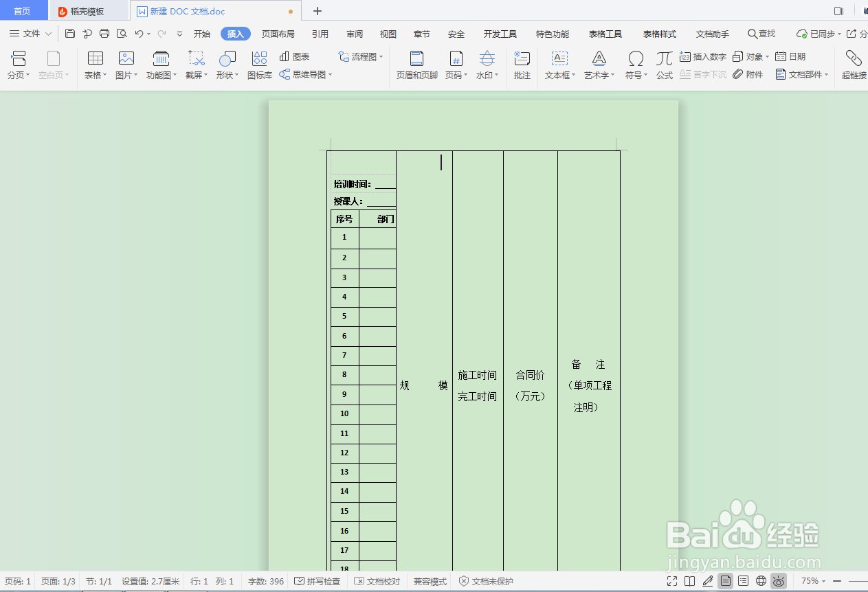This screenshot has width=868, height=592.
Task: Insert a comment with 批注
Action: [522, 65]
